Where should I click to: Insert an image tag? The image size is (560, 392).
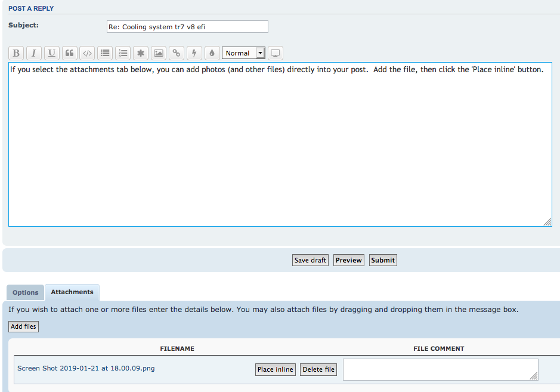point(158,53)
